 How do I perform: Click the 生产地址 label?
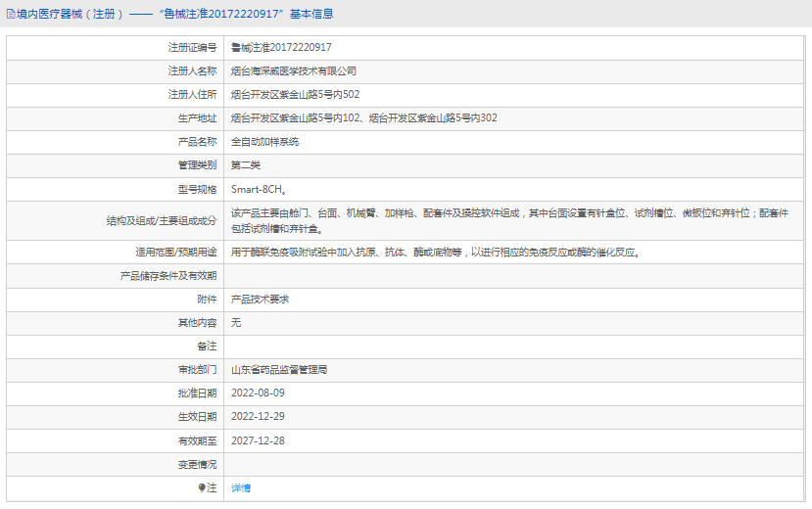(197, 117)
